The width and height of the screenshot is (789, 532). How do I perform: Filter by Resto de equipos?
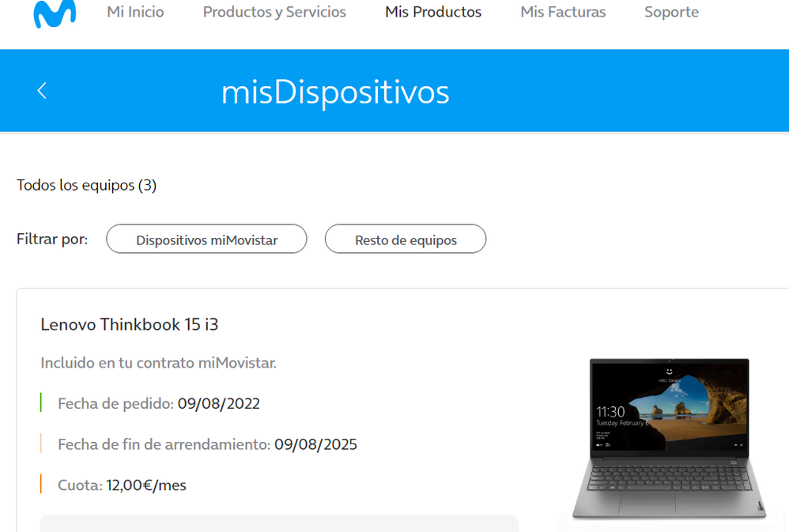tap(406, 239)
